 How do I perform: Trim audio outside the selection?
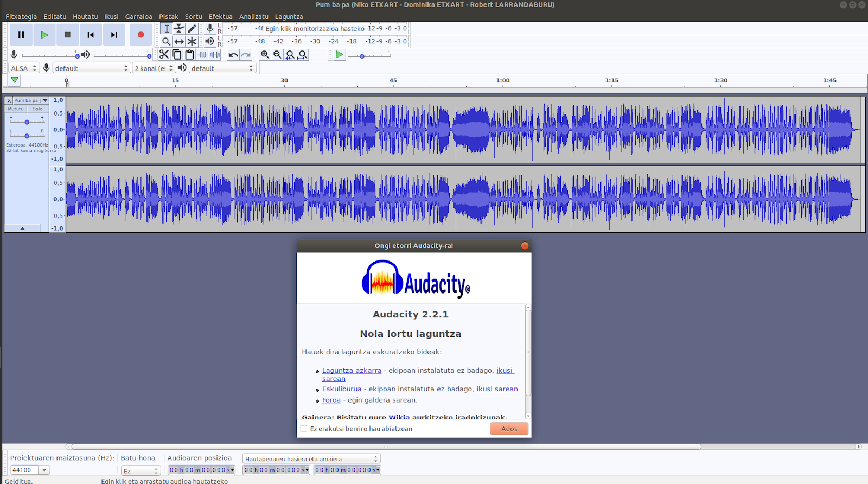202,54
